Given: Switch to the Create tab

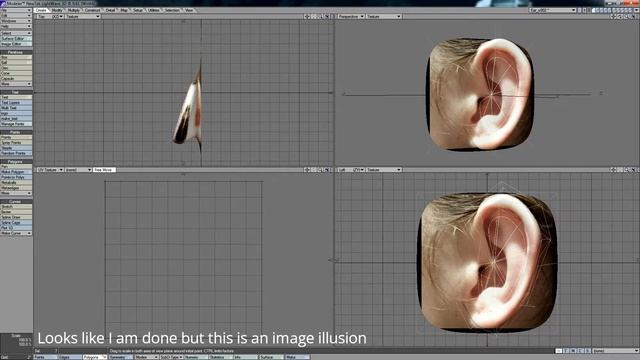Looking at the screenshot, I should coord(41,10).
